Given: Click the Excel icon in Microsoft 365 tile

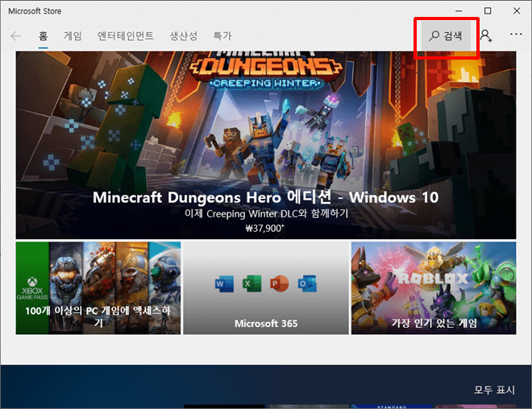Looking at the screenshot, I should (x=251, y=283).
